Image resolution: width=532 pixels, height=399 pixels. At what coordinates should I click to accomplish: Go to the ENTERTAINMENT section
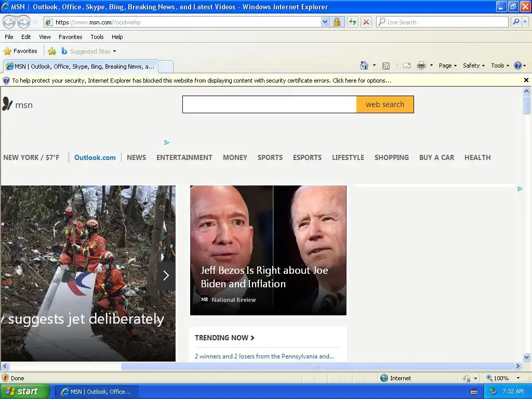[184, 157]
